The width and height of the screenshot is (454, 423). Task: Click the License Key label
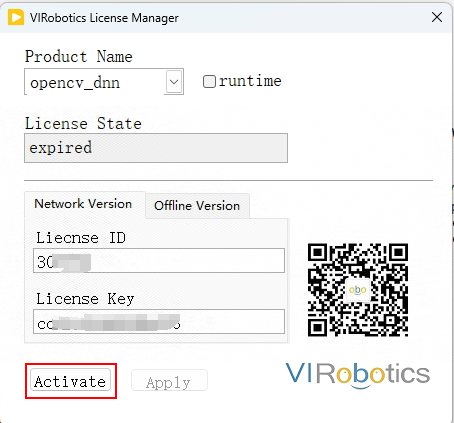85,299
